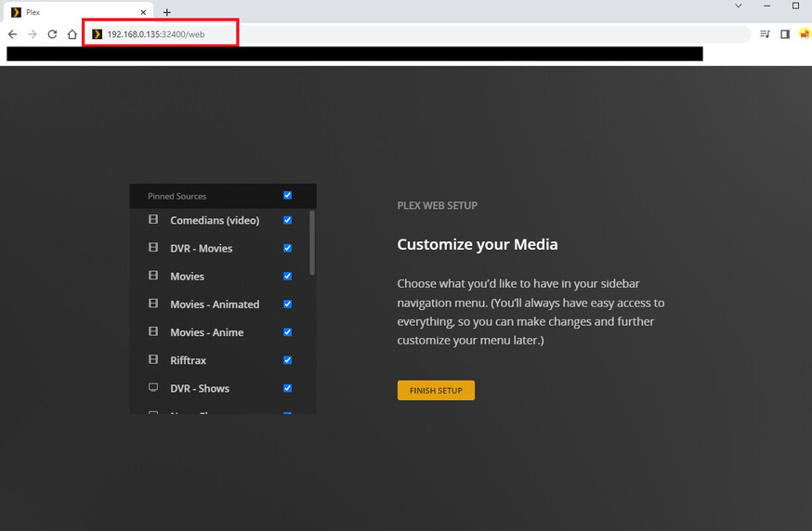812x531 pixels.
Task: Open the profile avatar icon
Action: click(x=805, y=34)
